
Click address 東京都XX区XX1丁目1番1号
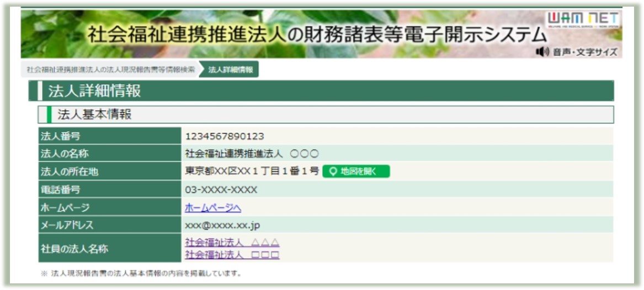click(252, 171)
